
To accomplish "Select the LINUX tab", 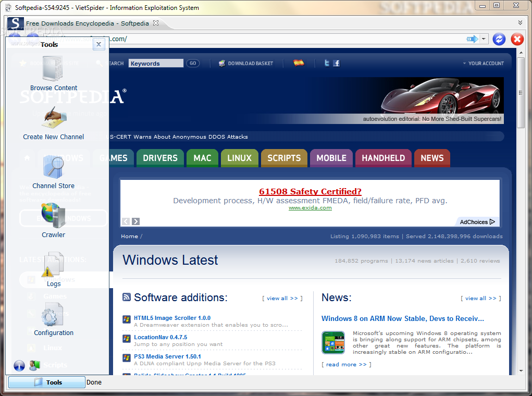I will point(240,158).
